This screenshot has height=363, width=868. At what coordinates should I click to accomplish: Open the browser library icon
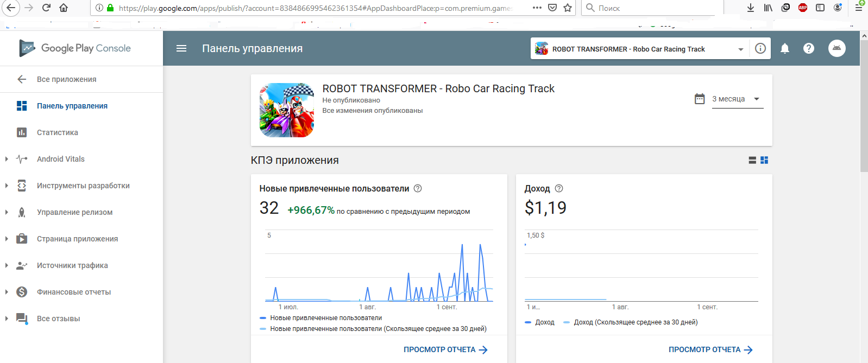pos(768,8)
